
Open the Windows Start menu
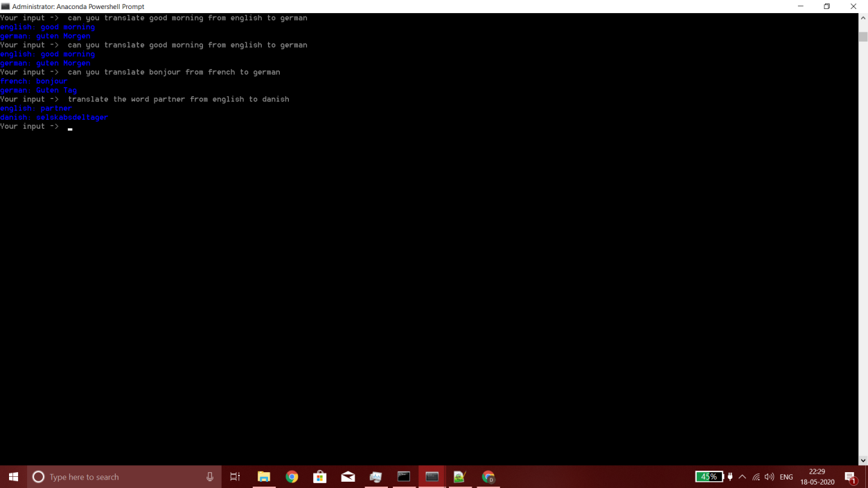point(13,477)
